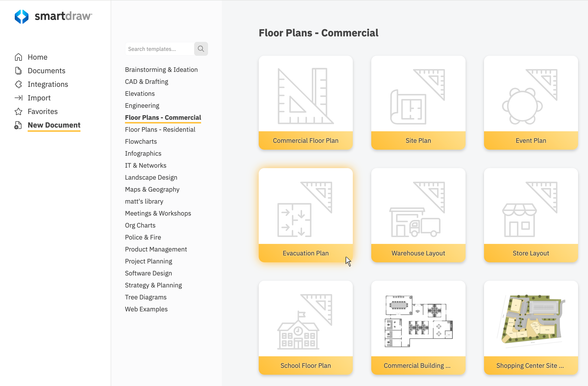Click the Import arrow icon
Screen dimensions: 588x386
18,98
